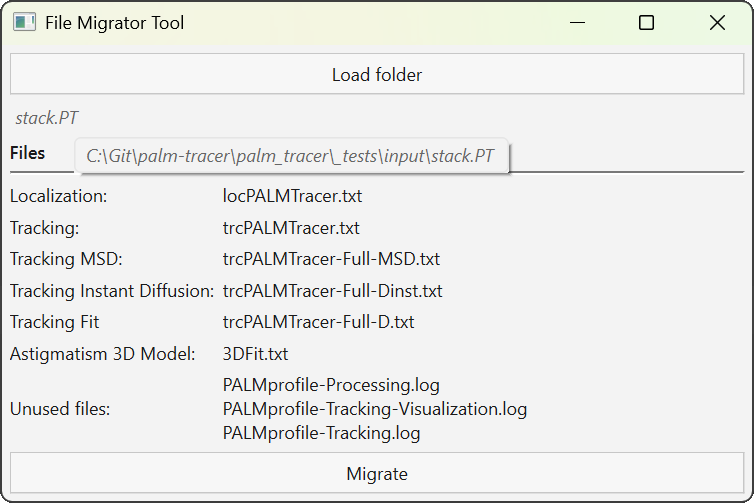Click the Tracking Instant Diffusion label
This screenshot has width=754, height=503.
point(112,291)
